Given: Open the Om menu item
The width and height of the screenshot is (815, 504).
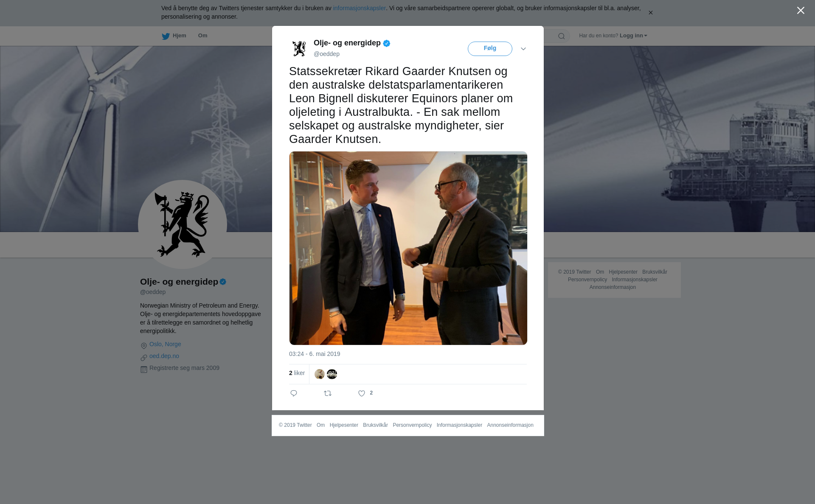Looking at the screenshot, I should [202, 36].
